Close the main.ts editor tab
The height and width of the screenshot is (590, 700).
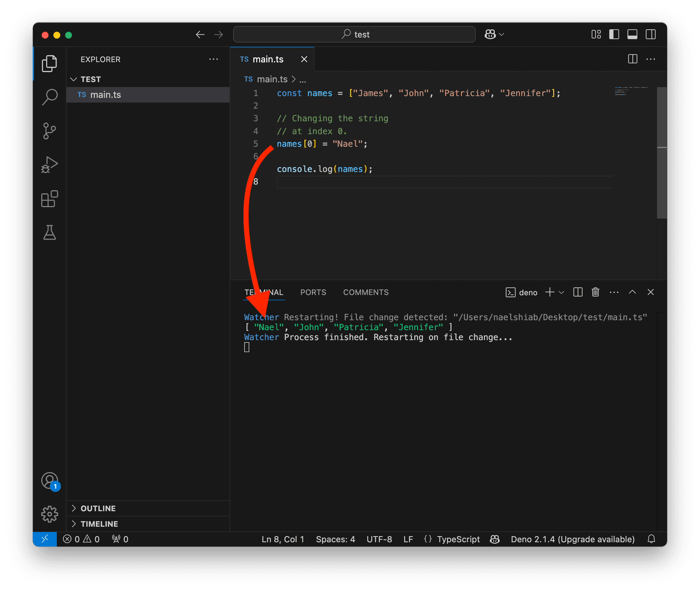click(x=304, y=59)
